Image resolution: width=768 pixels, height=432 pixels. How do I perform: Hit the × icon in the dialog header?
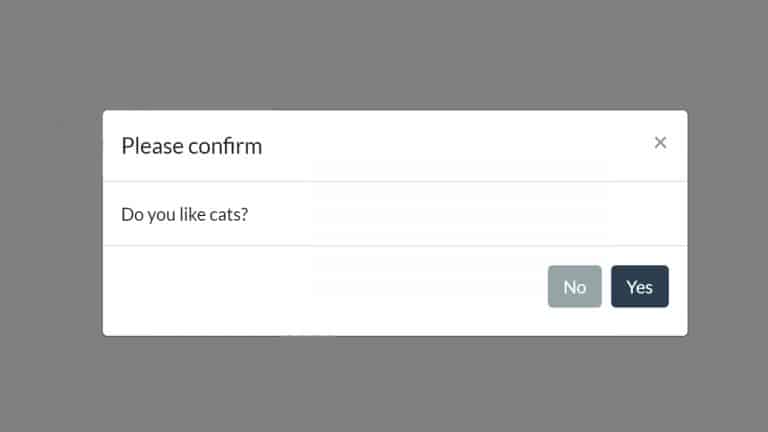[x=660, y=143]
